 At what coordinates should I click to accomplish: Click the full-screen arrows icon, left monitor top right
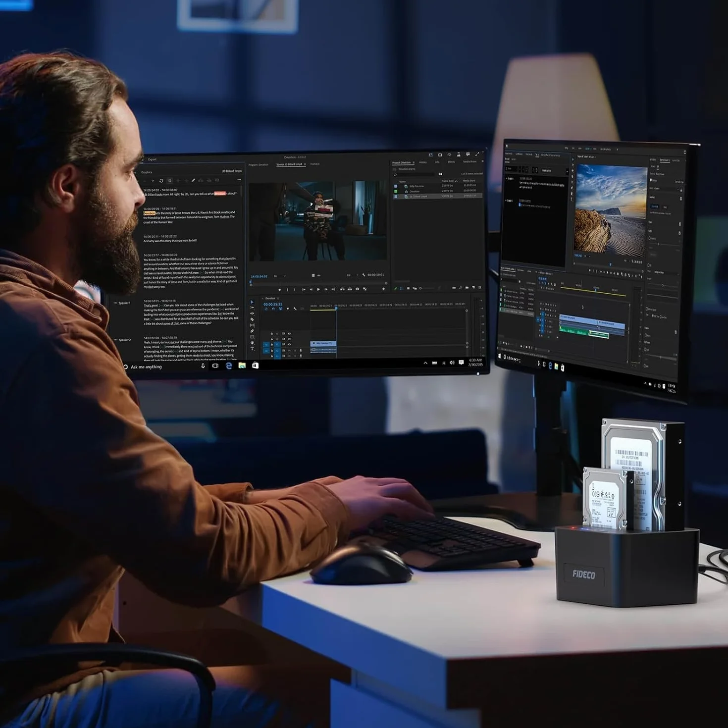click(477, 155)
